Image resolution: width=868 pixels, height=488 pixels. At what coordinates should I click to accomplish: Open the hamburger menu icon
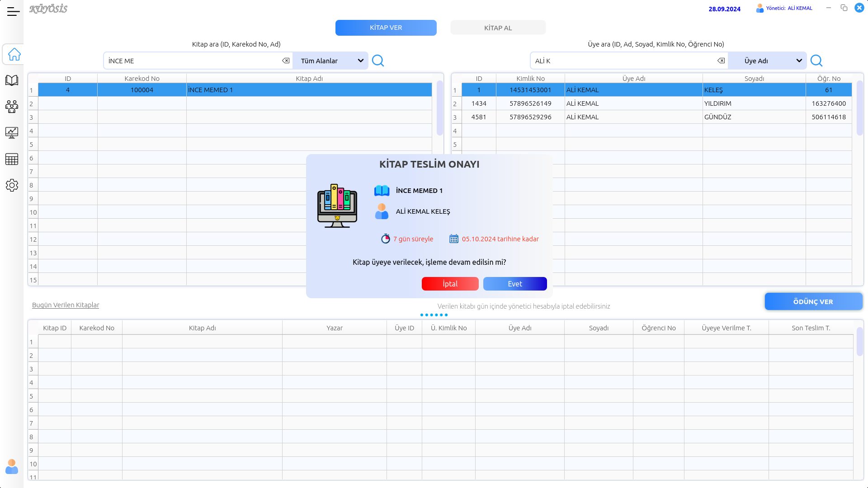click(13, 12)
